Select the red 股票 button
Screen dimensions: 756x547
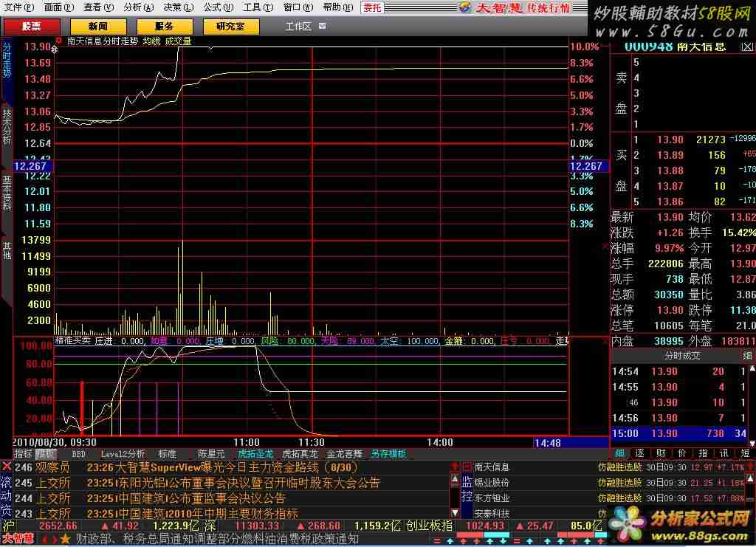(32, 26)
